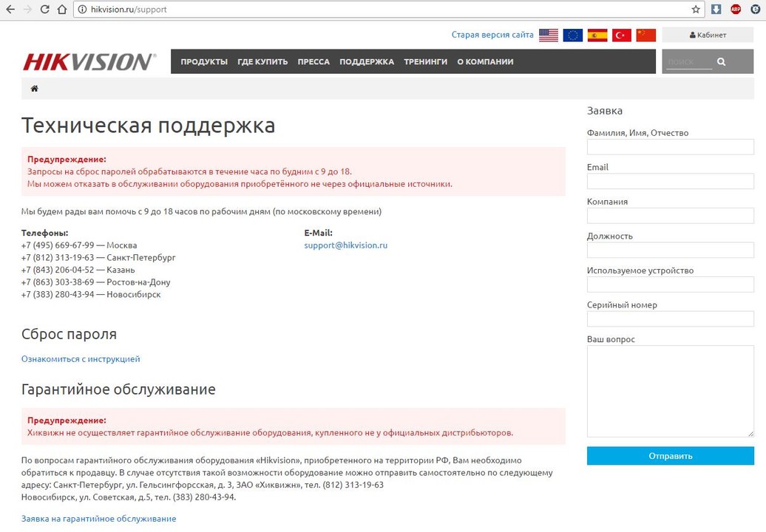Select the Новосибирск phone number line

[x=91, y=294]
